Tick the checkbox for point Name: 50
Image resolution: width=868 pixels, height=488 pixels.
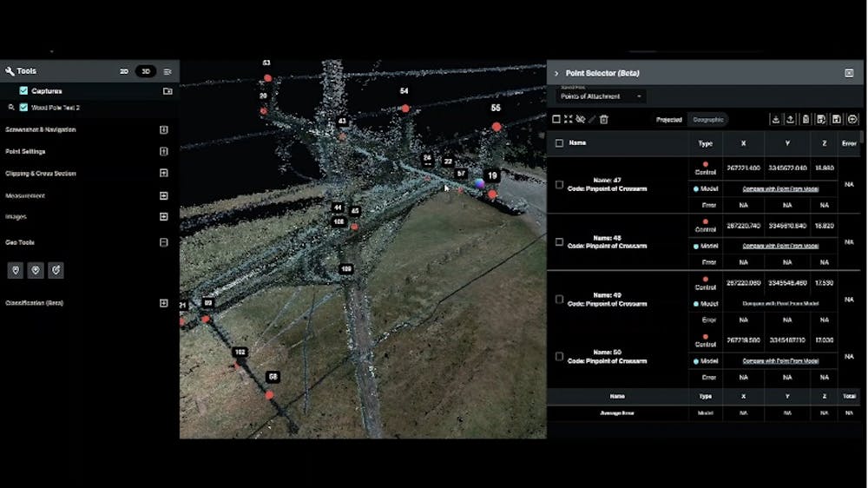point(559,357)
